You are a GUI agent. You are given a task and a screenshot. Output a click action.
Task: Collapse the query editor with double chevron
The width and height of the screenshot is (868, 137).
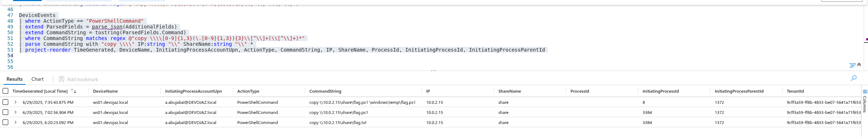pyautogui.click(x=859, y=65)
